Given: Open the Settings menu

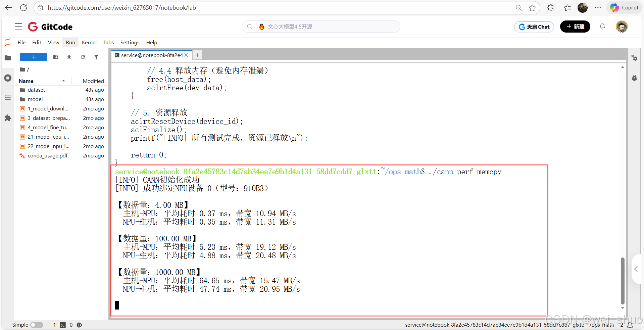Looking at the screenshot, I should click(x=130, y=42).
